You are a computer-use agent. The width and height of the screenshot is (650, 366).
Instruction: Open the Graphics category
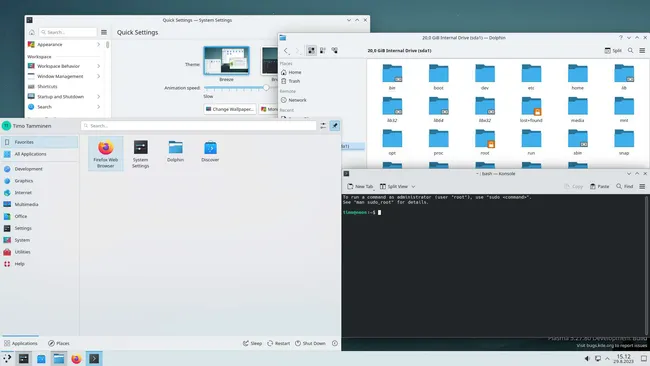coord(39,181)
